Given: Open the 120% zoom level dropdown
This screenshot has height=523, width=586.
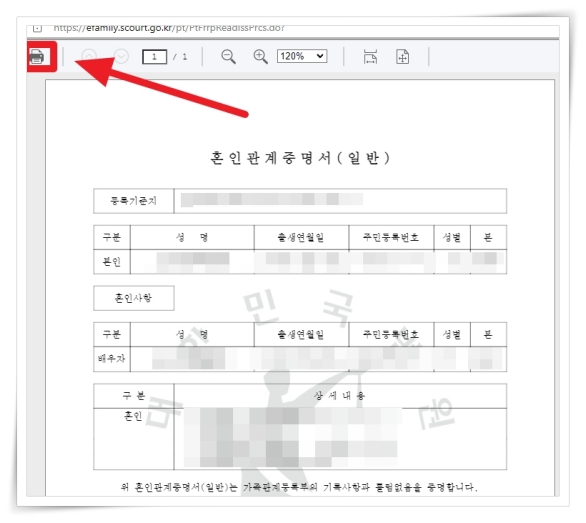Looking at the screenshot, I should coord(302,56).
